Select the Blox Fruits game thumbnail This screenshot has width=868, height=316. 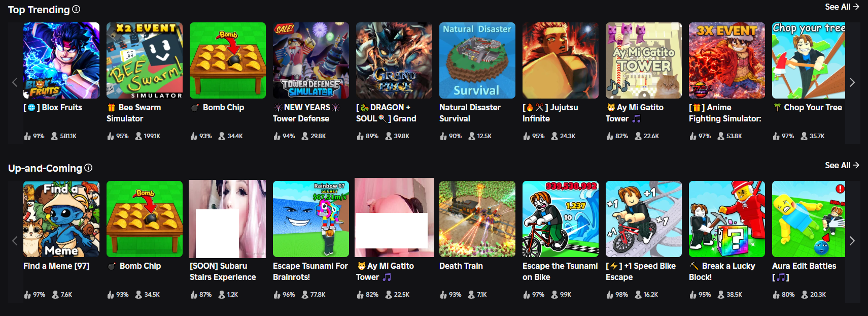(x=61, y=60)
